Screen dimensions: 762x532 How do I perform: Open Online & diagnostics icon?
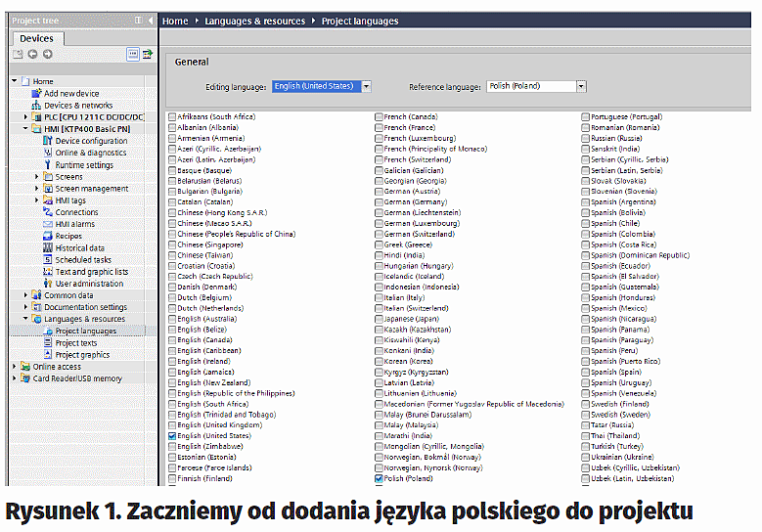pyautogui.click(x=48, y=153)
